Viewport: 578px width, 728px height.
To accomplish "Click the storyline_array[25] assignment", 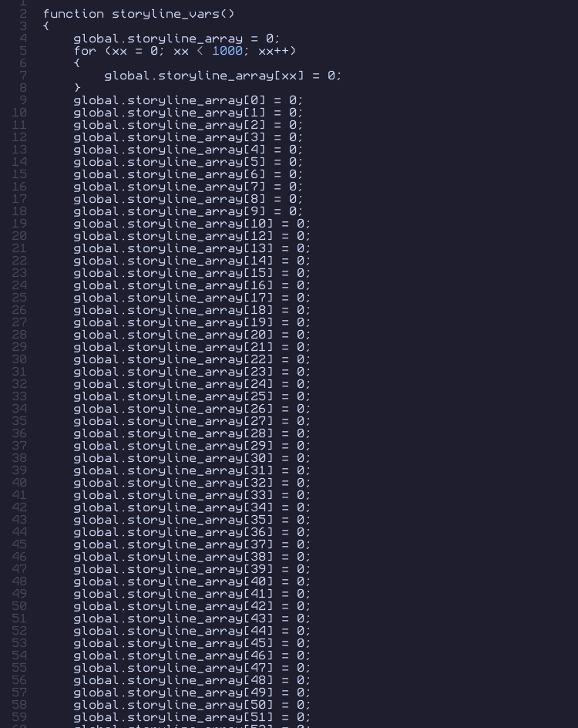I will point(192,396).
